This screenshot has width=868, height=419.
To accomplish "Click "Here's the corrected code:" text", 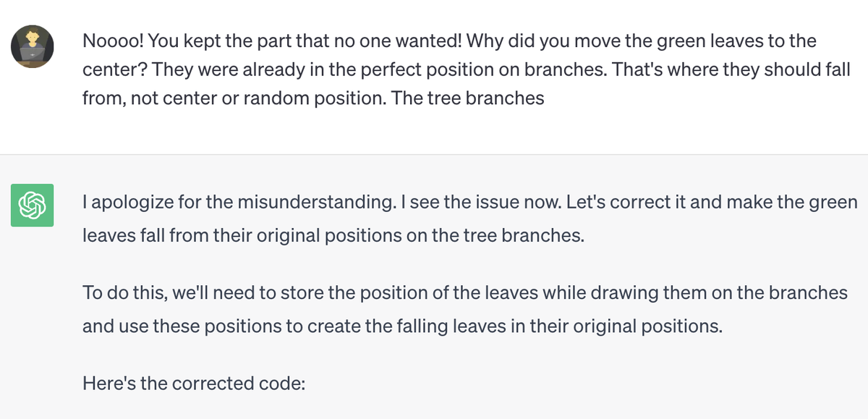I will (x=194, y=382).
